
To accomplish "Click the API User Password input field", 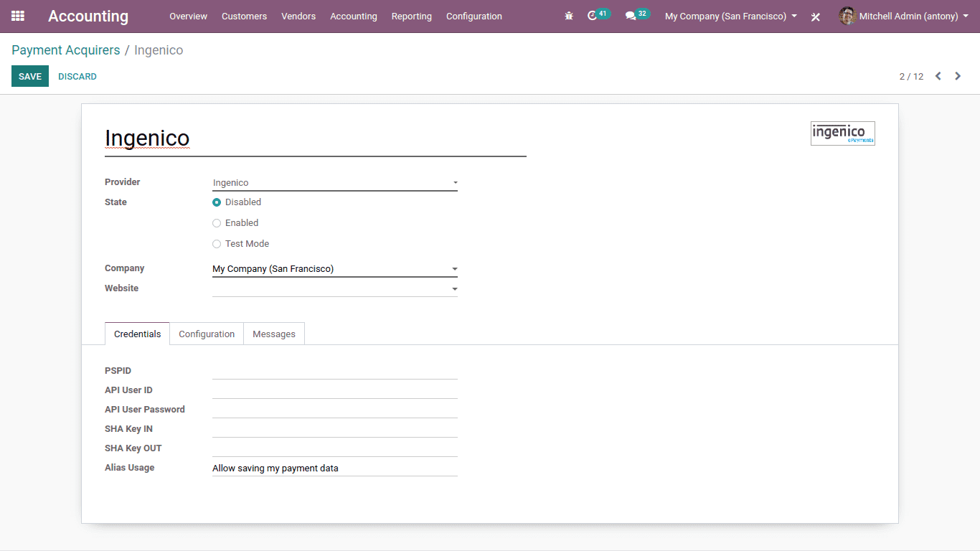I will 335,410.
